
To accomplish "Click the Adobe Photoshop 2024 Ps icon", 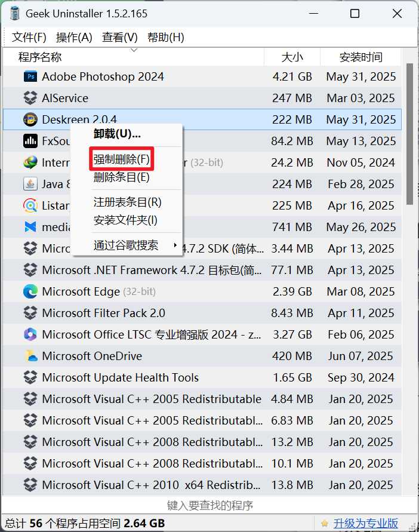I will pos(30,76).
